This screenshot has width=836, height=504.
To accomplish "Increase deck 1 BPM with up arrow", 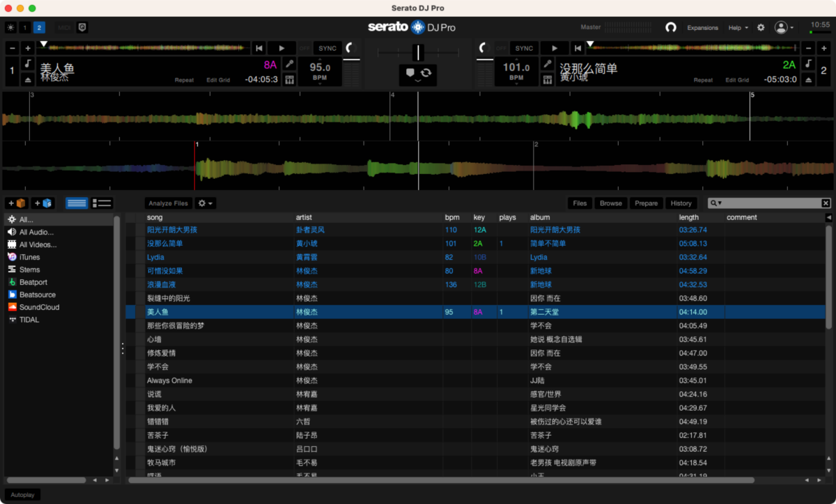I will (320, 59).
